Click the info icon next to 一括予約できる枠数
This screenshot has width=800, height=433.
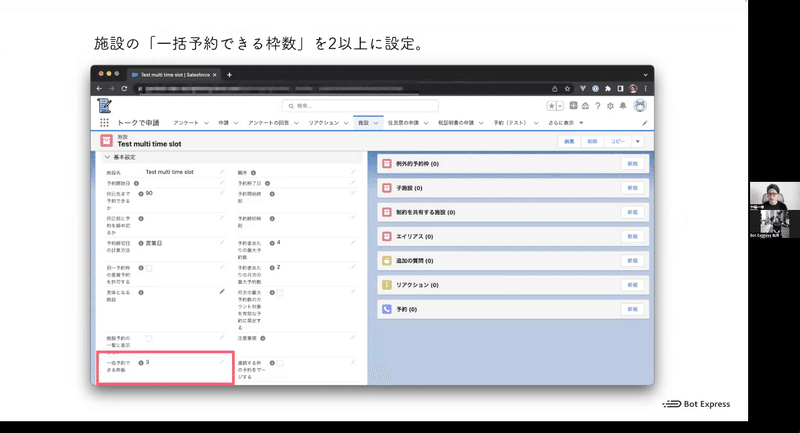pos(141,363)
